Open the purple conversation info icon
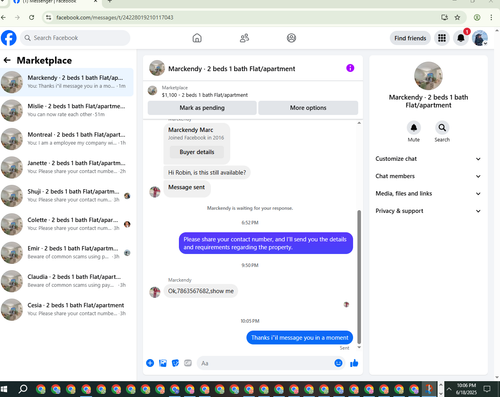The width and height of the screenshot is (500, 397). coord(350,68)
